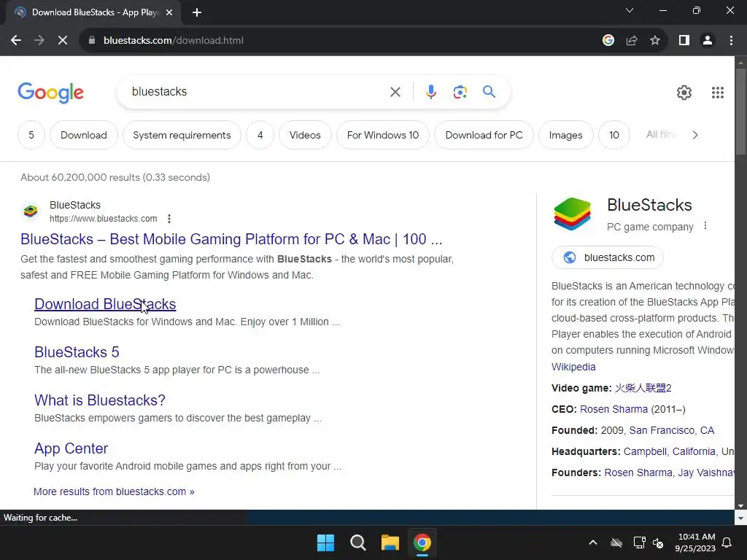Click the bluestacks.com website button
The width and height of the screenshot is (747, 560).
[x=608, y=257]
